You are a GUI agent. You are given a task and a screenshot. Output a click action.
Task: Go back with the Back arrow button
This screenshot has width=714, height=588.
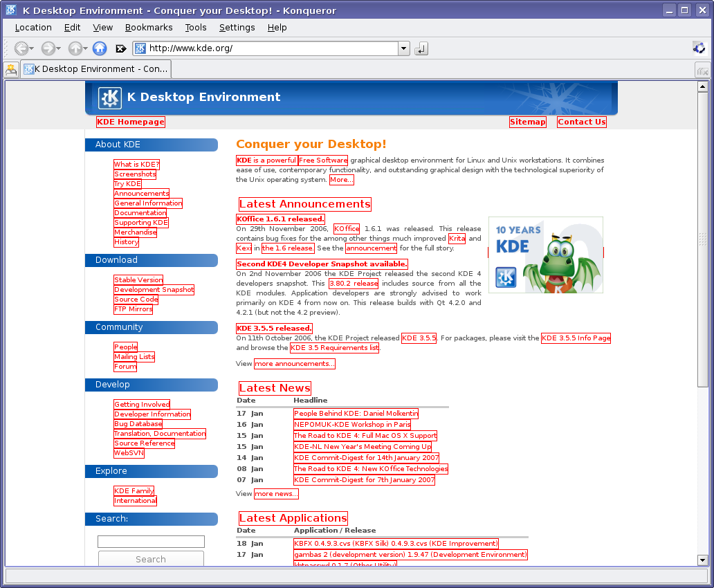click(21, 48)
